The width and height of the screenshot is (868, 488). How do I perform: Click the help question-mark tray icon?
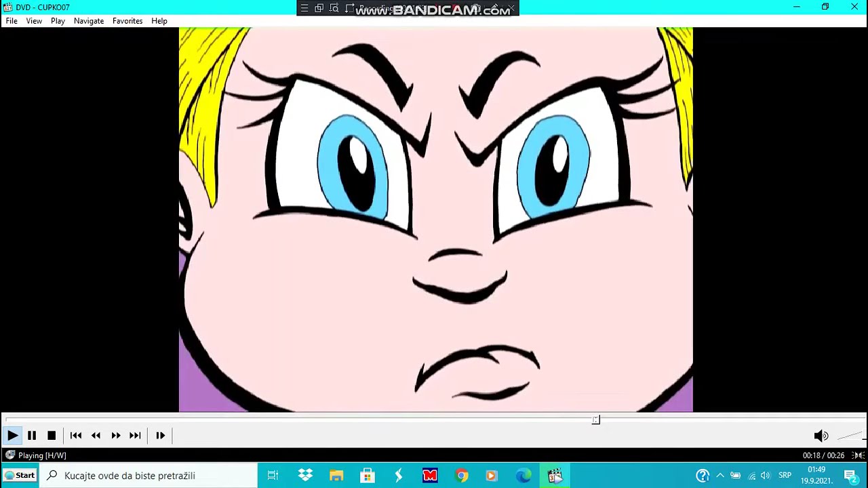pyautogui.click(x=703, y=476)
